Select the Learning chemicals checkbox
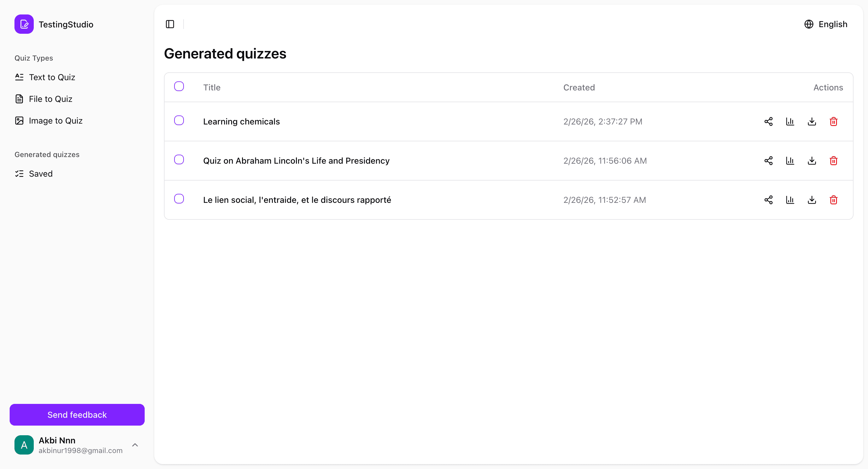 click(179, 120)
